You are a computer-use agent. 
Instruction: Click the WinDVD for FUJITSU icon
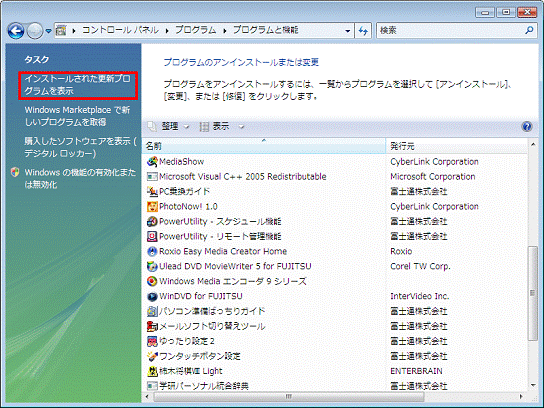point(152,296)
